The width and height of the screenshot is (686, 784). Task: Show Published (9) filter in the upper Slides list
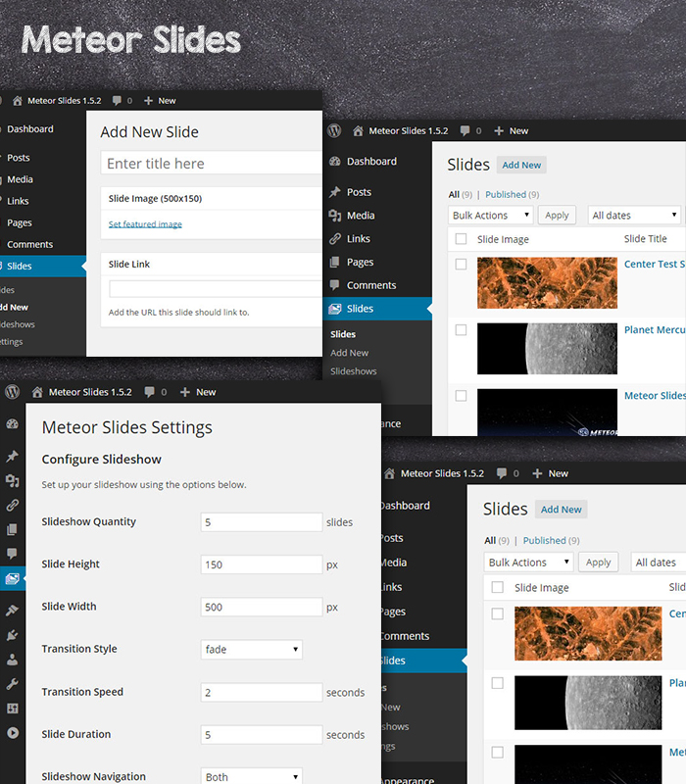pyautogui.click(x=512, y=194)
